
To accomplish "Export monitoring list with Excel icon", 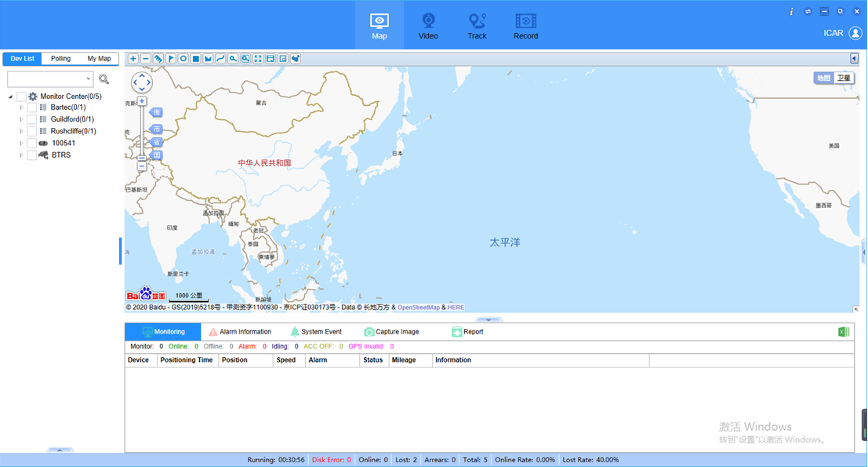I will [844, 332].
